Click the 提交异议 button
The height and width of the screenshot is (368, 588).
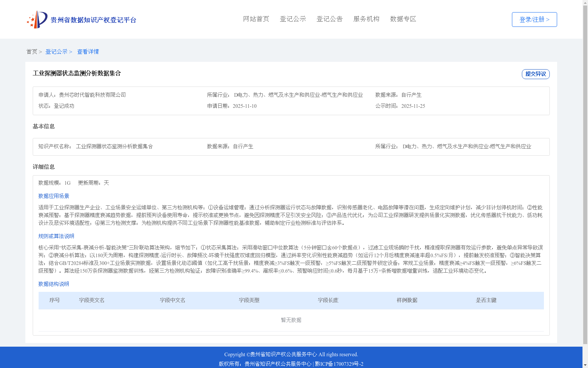tap(536, 74)
